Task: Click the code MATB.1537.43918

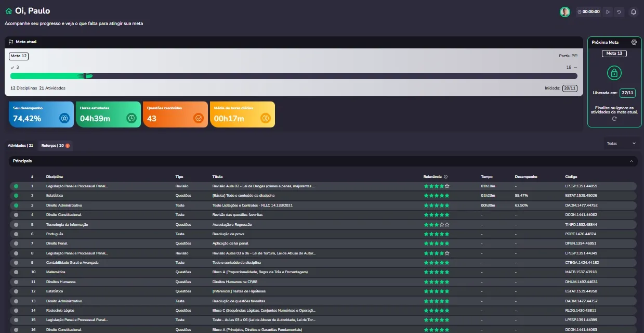Action: point(581,272)
